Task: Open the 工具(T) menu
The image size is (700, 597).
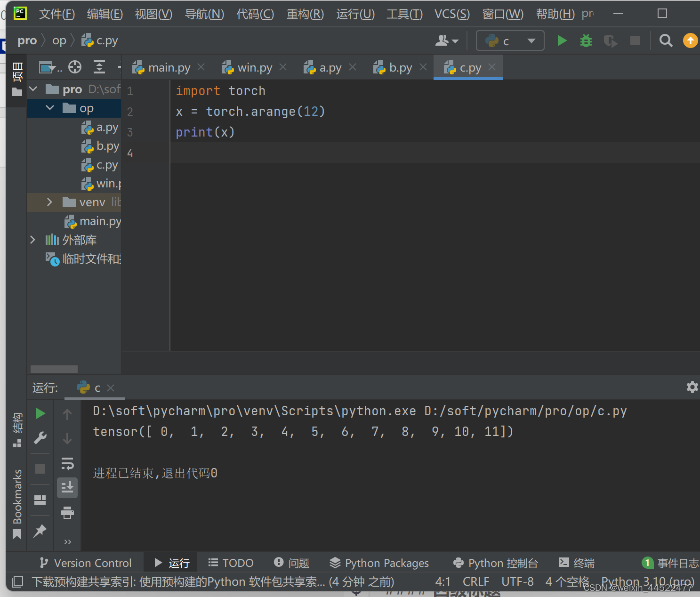Action: pos(404,14)
